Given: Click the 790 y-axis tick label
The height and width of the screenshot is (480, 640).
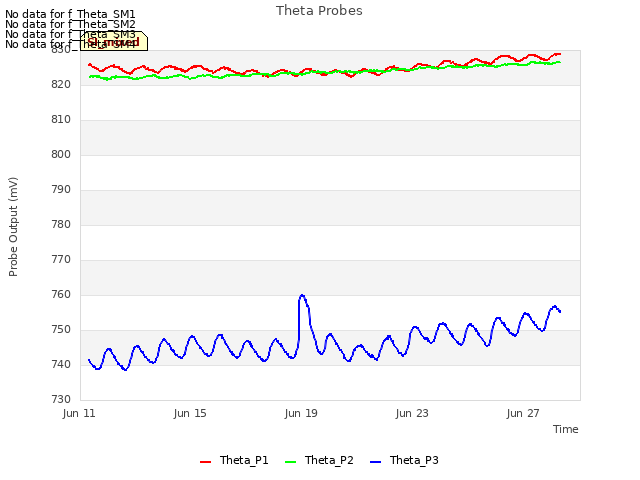Looking at the screenshot, I should (x=61, y=189).
